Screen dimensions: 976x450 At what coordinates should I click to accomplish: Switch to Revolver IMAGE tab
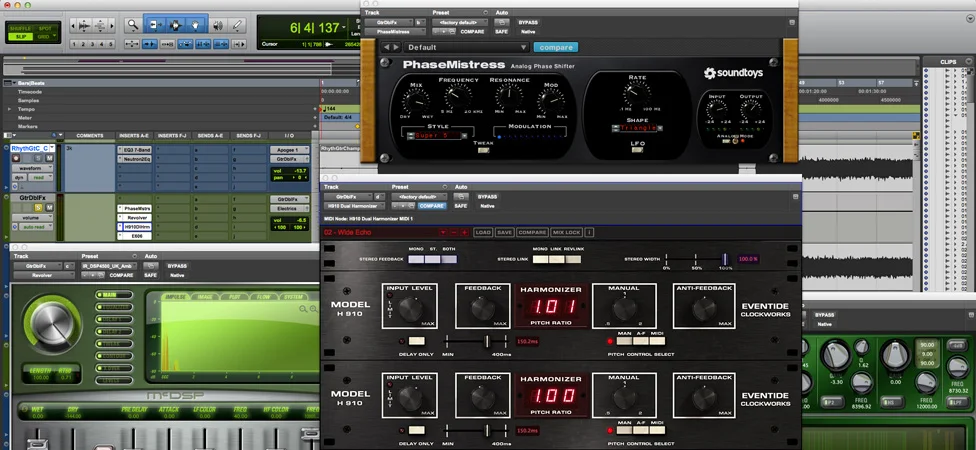[205, 297]
